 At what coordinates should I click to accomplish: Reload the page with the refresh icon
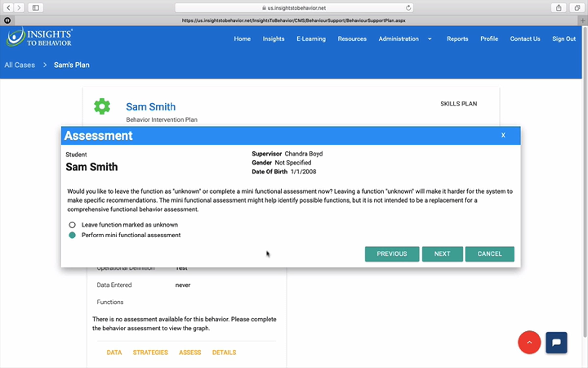point(408,8)
